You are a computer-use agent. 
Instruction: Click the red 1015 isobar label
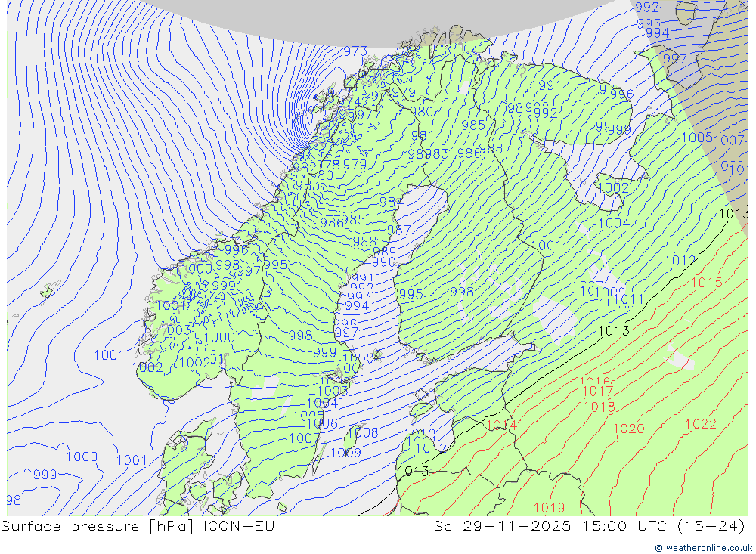[x=706, y=283]
